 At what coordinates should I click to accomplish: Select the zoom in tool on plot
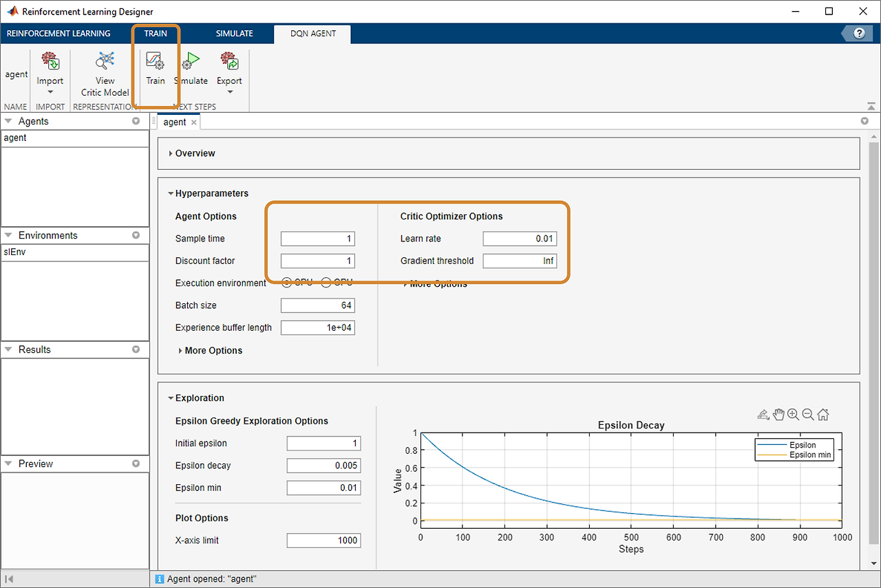point(793,414)
